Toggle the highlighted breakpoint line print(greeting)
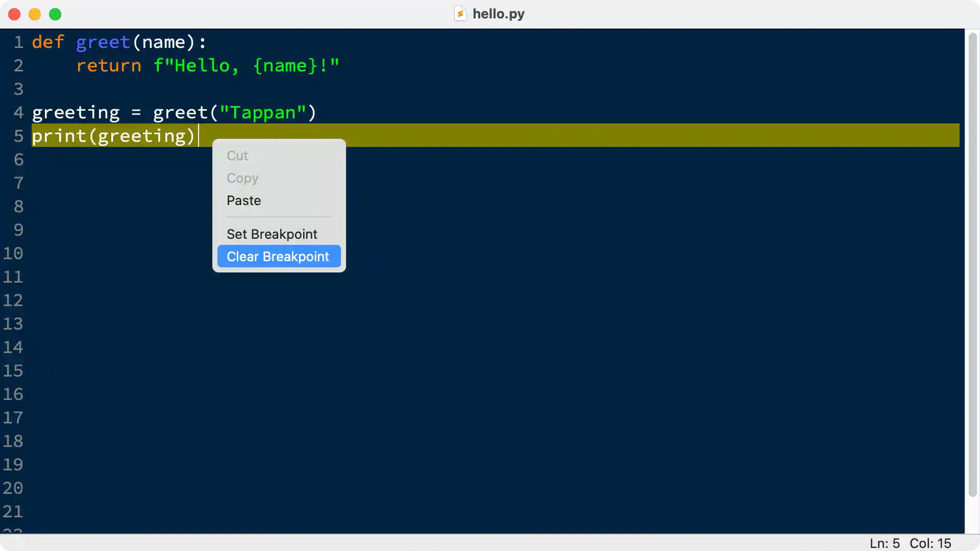The height and width of the screenshot is (551, 980). click(113, 136)
